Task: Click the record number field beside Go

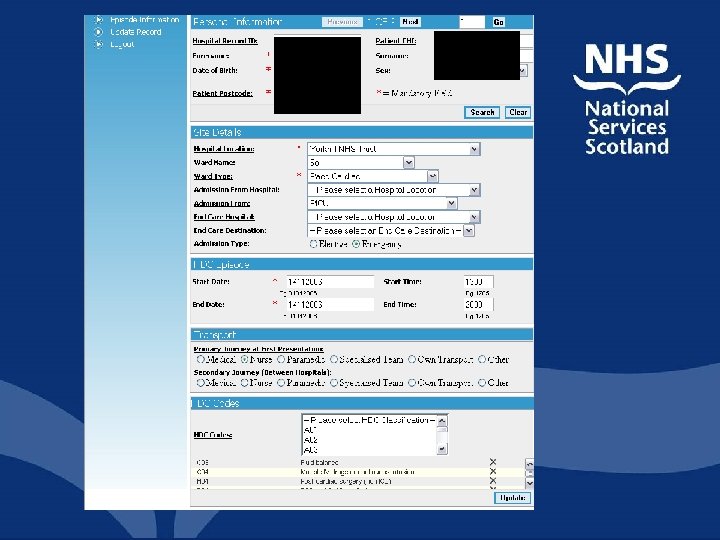Action: pos(472,22)
